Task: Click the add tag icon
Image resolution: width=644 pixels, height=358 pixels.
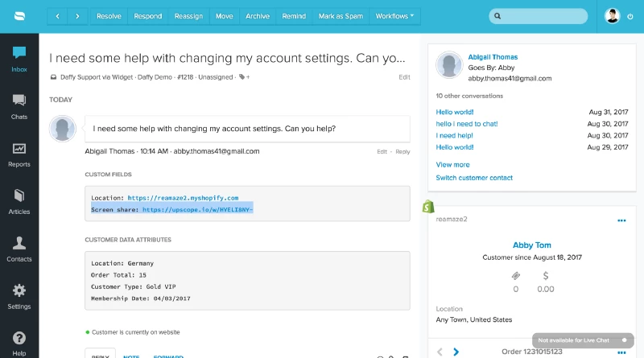Action: pos(243,77)
